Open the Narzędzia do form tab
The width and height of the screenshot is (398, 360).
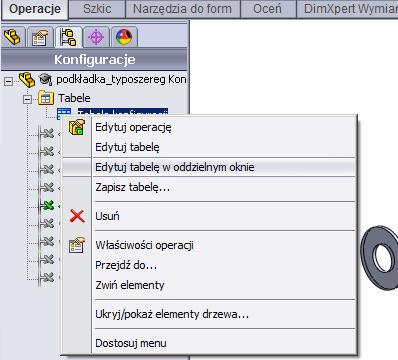coord(182,9)
